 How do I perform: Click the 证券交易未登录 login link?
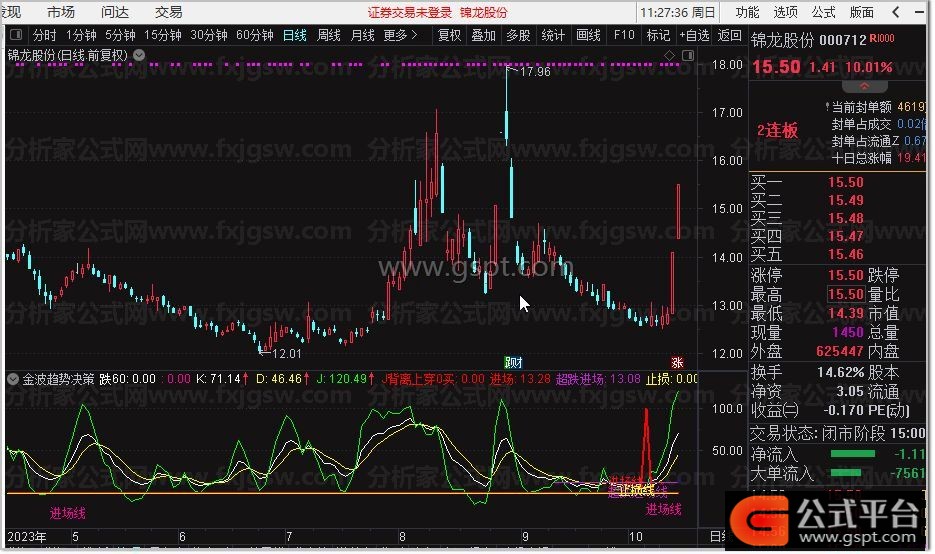(x=410, y=13)
